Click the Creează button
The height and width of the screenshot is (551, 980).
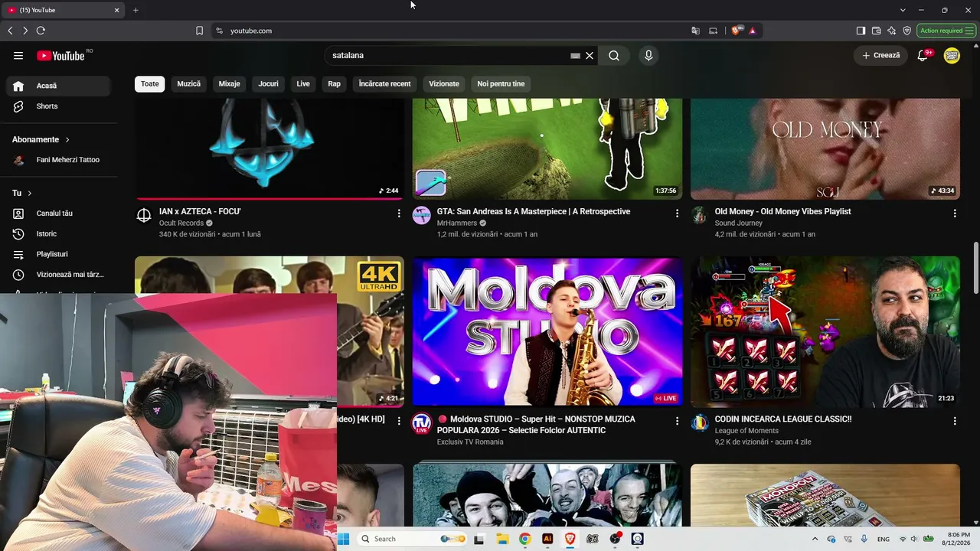pos(880,56)
